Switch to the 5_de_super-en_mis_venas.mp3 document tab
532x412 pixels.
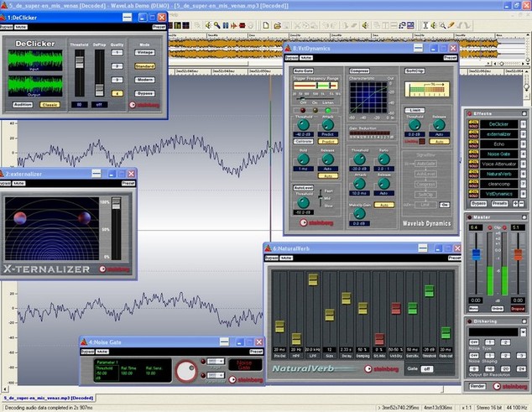(49, 398)
